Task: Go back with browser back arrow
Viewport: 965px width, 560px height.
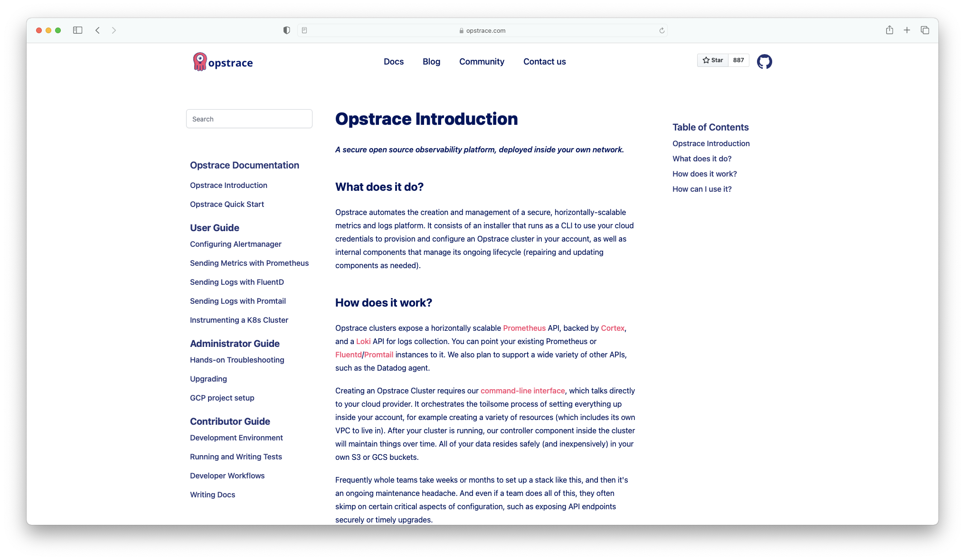Action: pyautogui.click(x=97, y=30)
